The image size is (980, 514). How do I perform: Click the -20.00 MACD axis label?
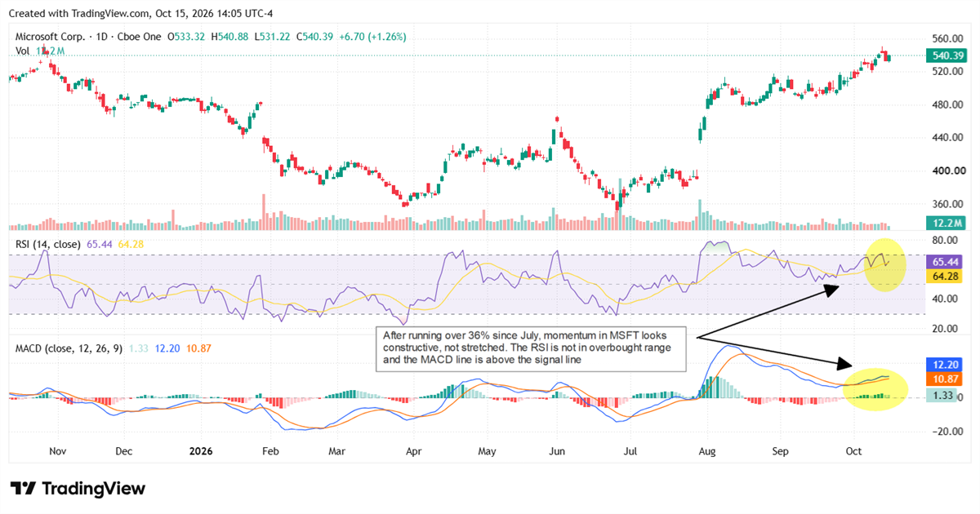(x=948, y=432)
